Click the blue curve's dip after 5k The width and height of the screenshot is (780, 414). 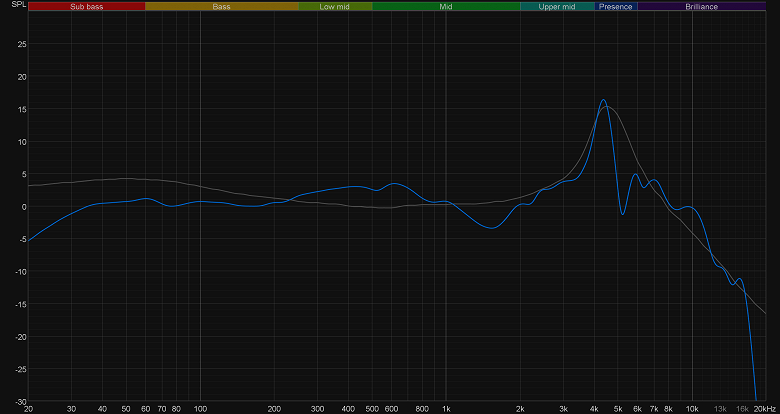point(622,214)
